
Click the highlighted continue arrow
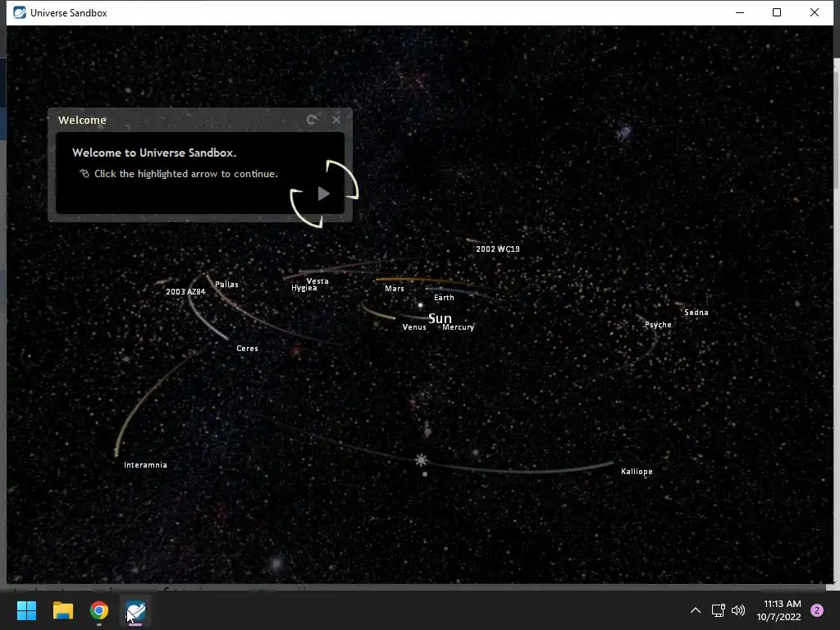pyautogui.click(x=323, y=194)
